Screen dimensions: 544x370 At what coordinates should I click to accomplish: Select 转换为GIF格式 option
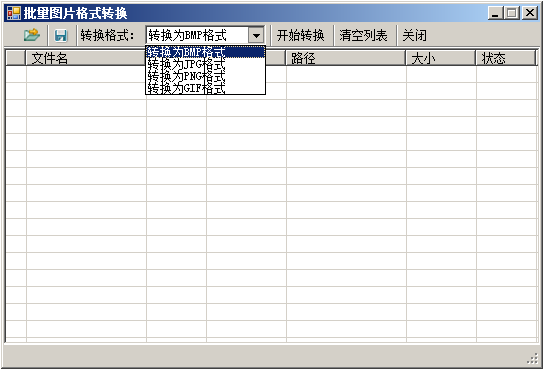(x=205, y=88)
